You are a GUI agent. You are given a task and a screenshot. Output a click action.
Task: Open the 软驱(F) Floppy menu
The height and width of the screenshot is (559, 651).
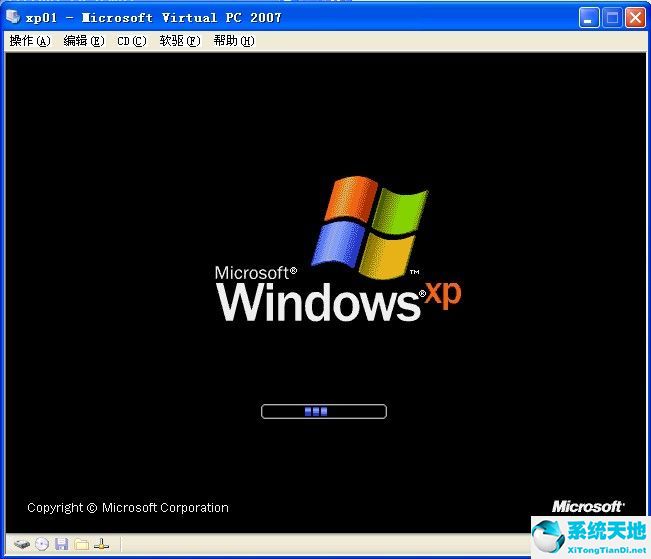tap(180, 41)
